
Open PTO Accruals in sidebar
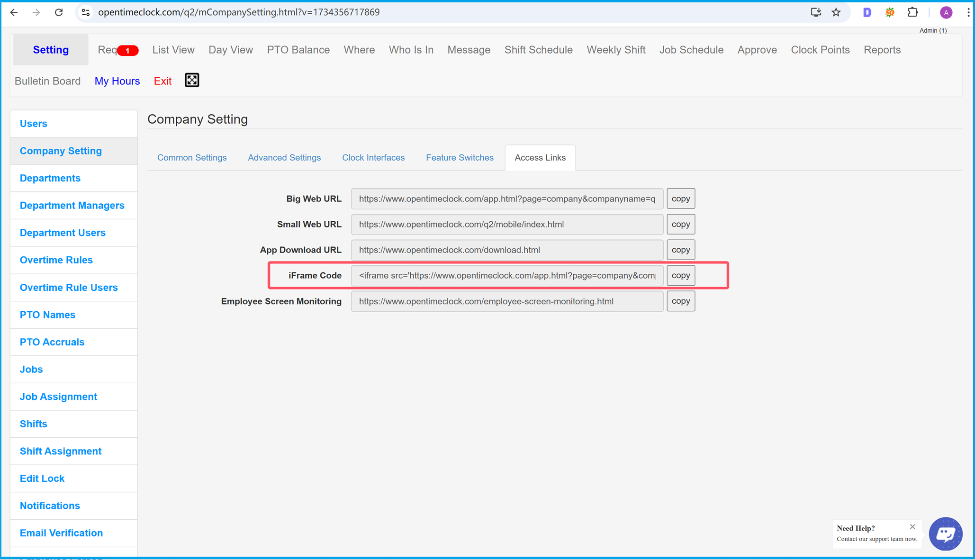tap(74, 342)
